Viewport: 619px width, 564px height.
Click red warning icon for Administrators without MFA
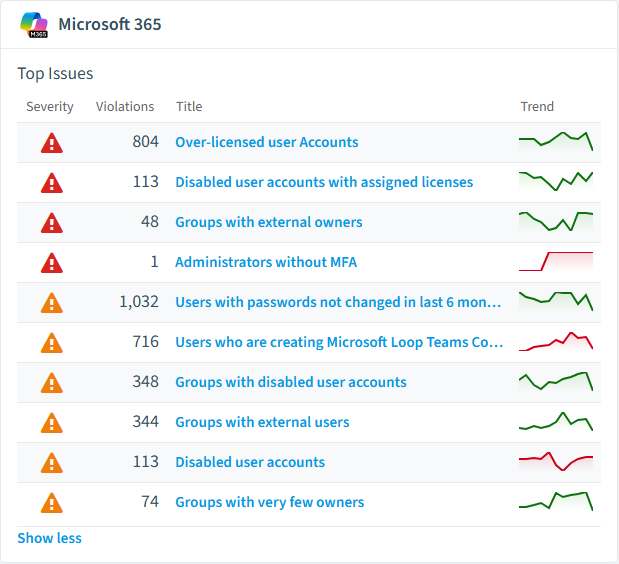pyautogui.click(x=52, y=263)
